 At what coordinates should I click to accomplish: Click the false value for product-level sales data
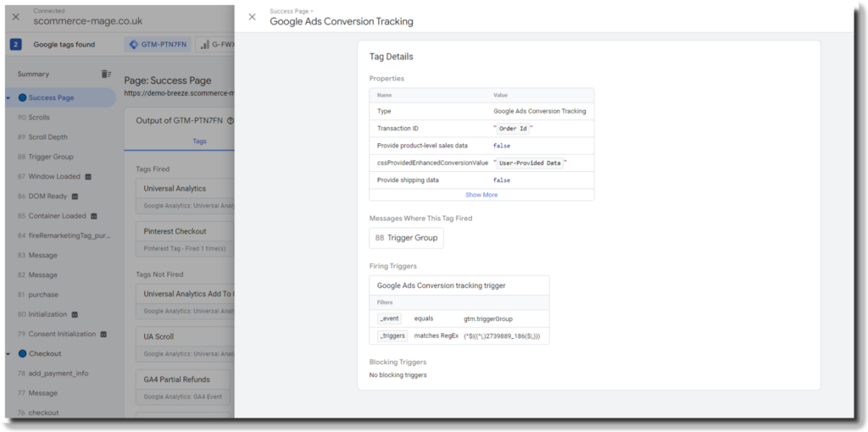(502, 146)
